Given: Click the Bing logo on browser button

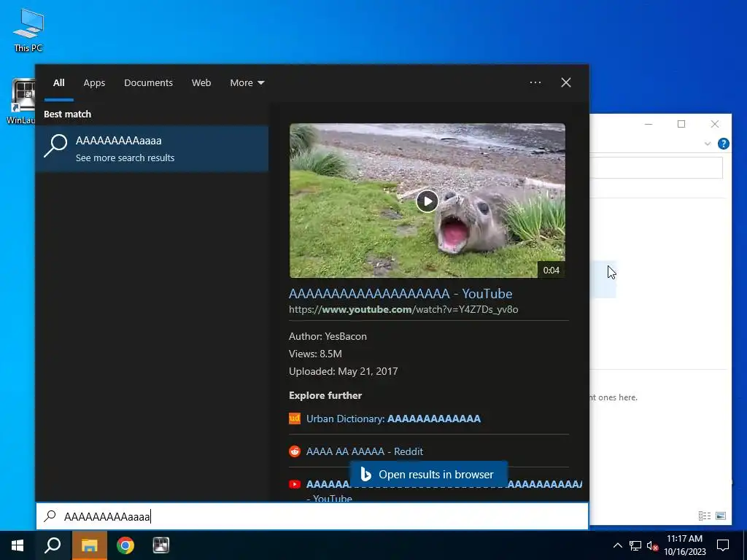Looking at the screenshot, I should [x=365, y=474].
